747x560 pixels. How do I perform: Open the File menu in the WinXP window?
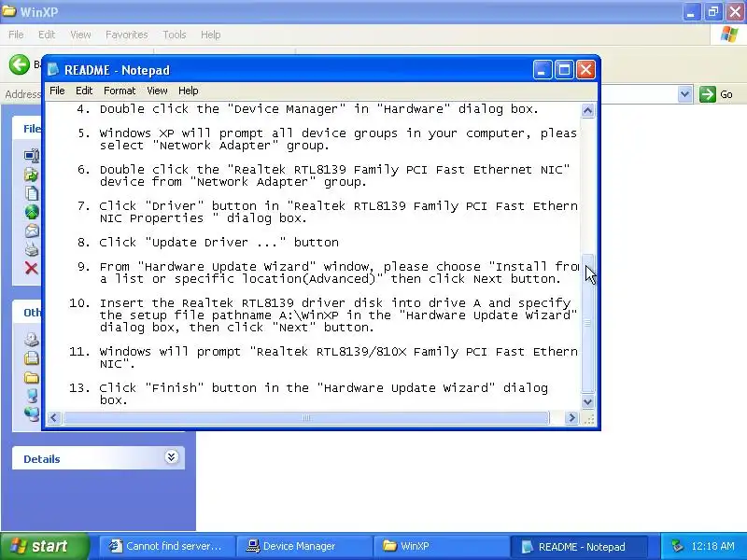[16, 35]
